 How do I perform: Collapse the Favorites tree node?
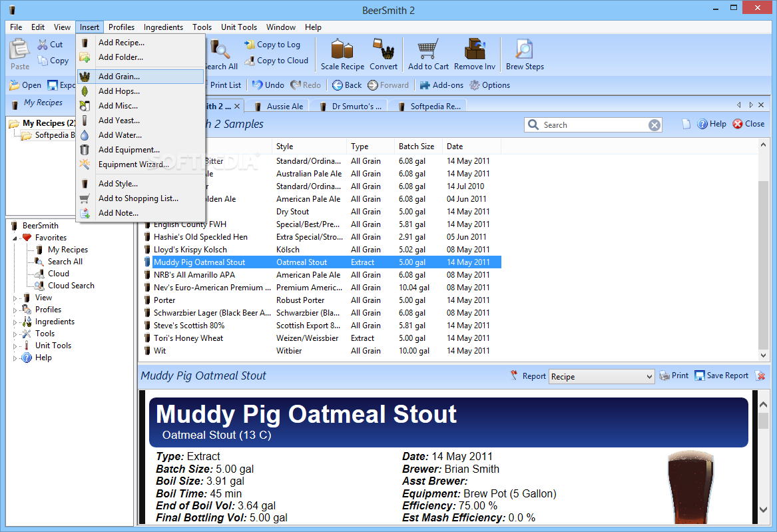click(x=15, y=238)
